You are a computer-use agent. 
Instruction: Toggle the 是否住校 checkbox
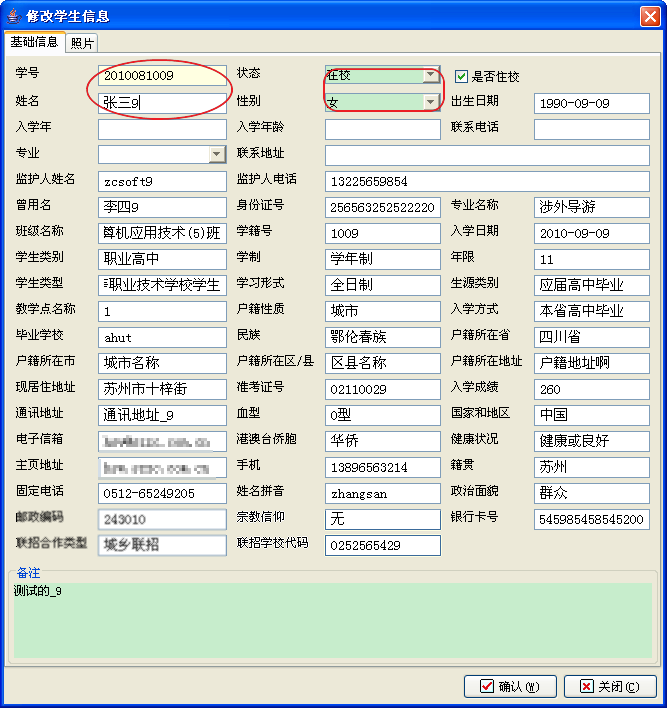[461, 76]
